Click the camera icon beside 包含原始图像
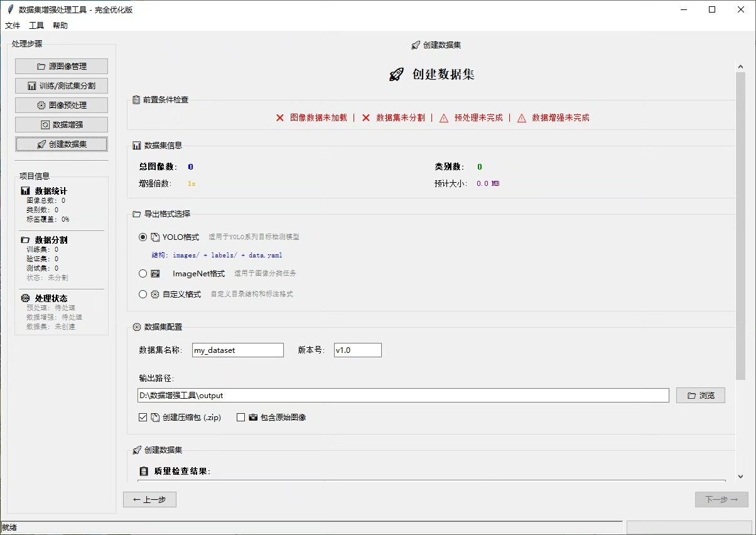Screen dimensions: 756x535 253,417
